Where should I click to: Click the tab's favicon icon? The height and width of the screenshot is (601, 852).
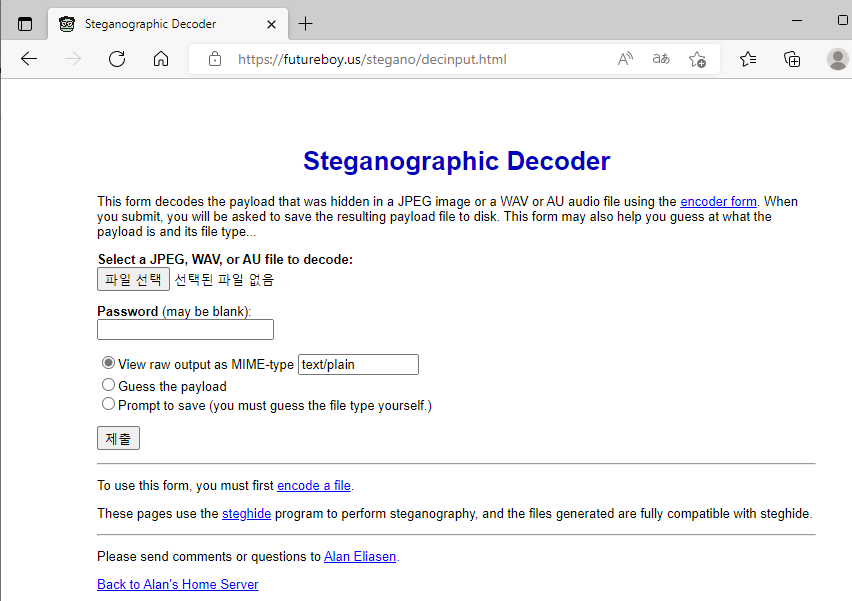tap(67, 24)
